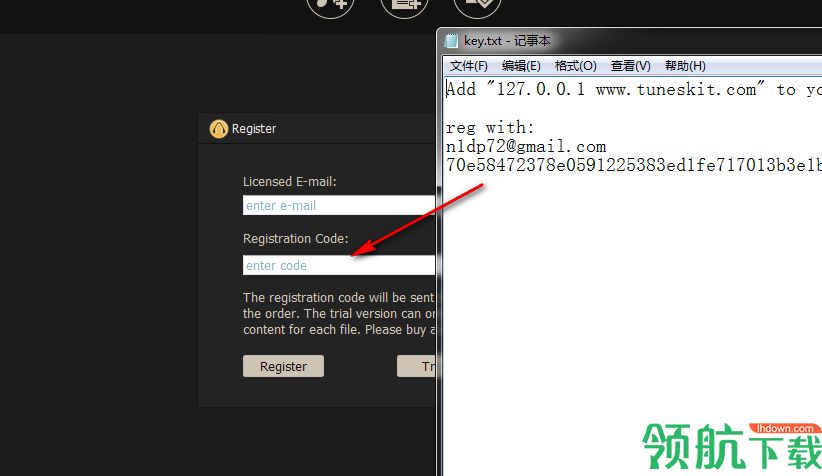
Task: Click the Registration Code input field
Action: 339,265
